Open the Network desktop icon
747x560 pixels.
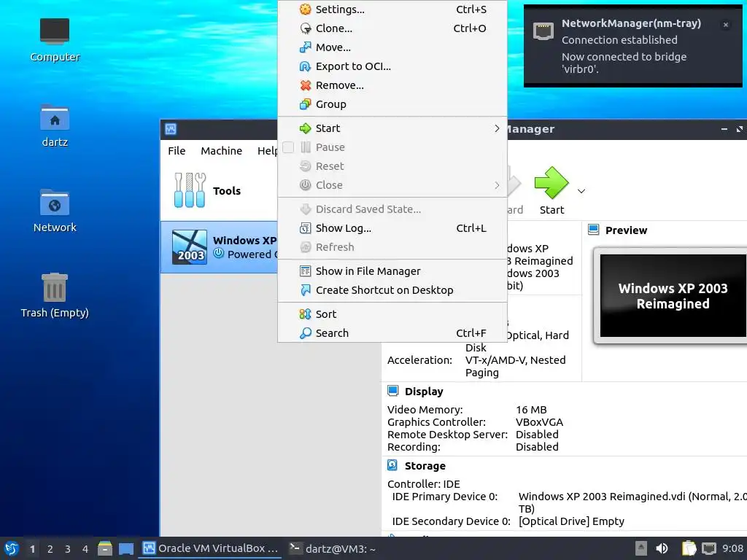click(x=55, y=211)
